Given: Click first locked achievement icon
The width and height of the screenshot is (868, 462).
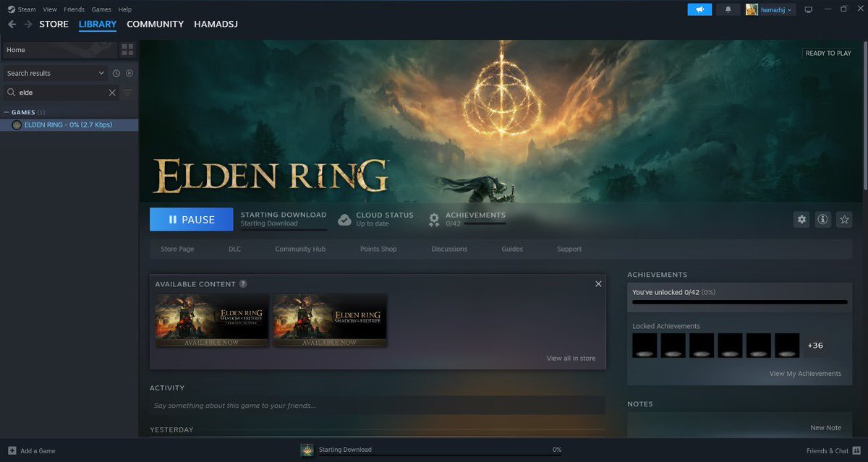Looking at the screenshot, I should tap(645, 346).
